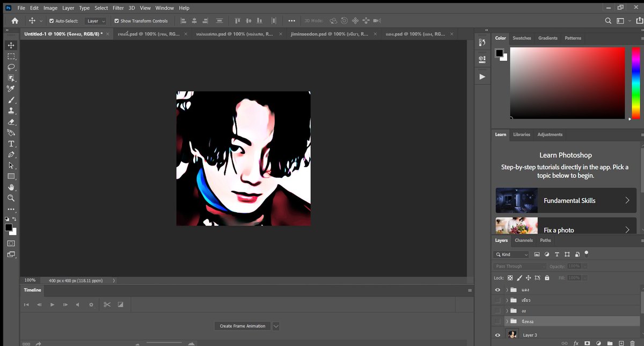Click the red color picker field
This screenshot has height=346, width=644.
coord(567,83)
